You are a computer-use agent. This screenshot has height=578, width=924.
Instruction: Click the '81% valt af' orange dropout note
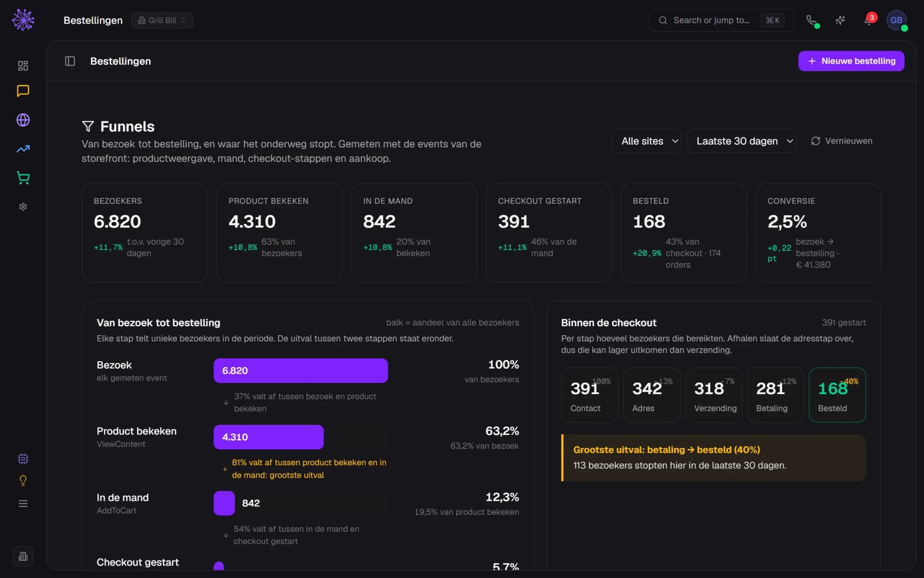[309, 469]
